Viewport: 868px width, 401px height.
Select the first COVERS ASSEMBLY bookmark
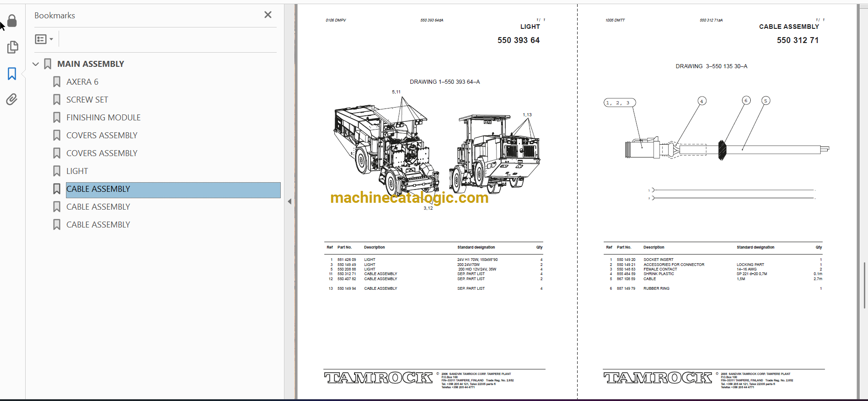pos(102,135)
